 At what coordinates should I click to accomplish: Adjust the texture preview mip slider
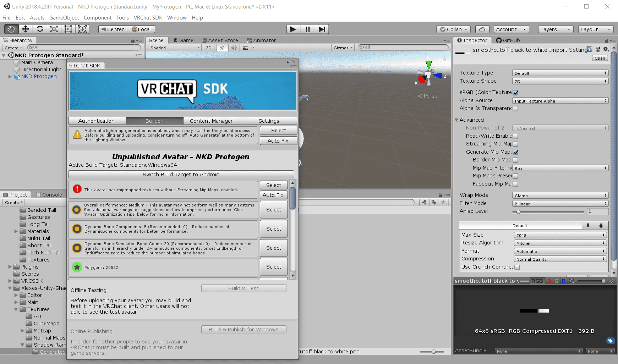coord(591,281)
